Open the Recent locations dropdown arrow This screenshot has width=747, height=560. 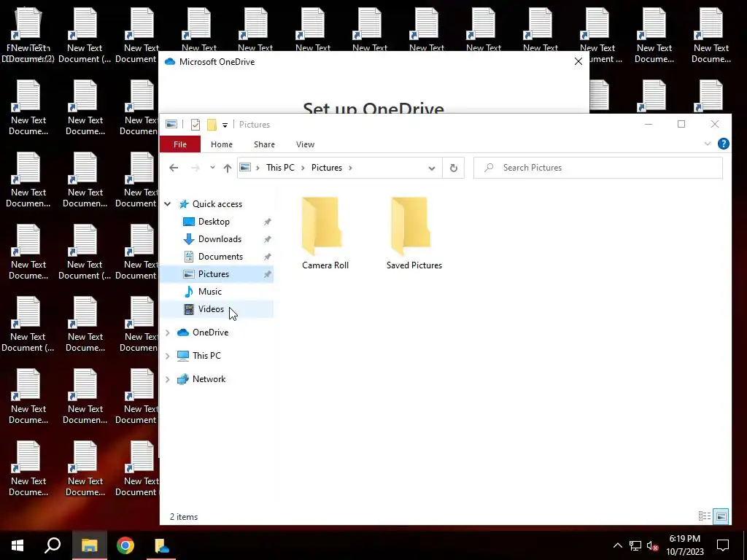(212, 168)
